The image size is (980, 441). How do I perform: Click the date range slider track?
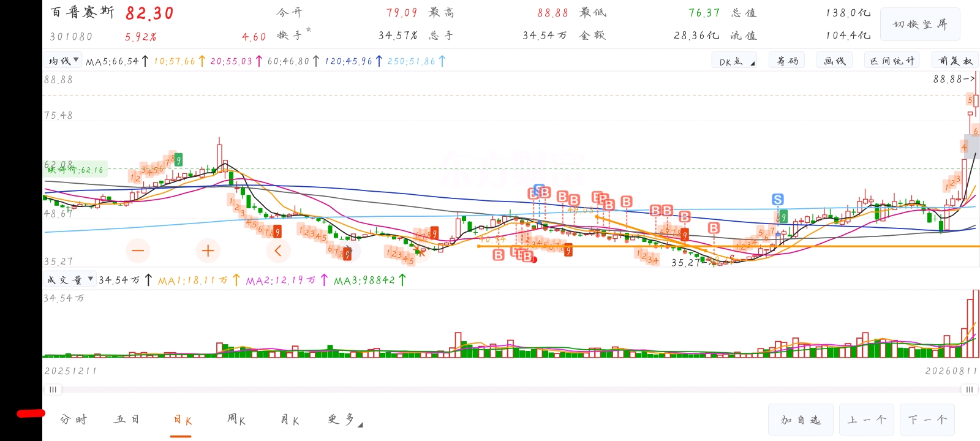[x=511, y=390]
